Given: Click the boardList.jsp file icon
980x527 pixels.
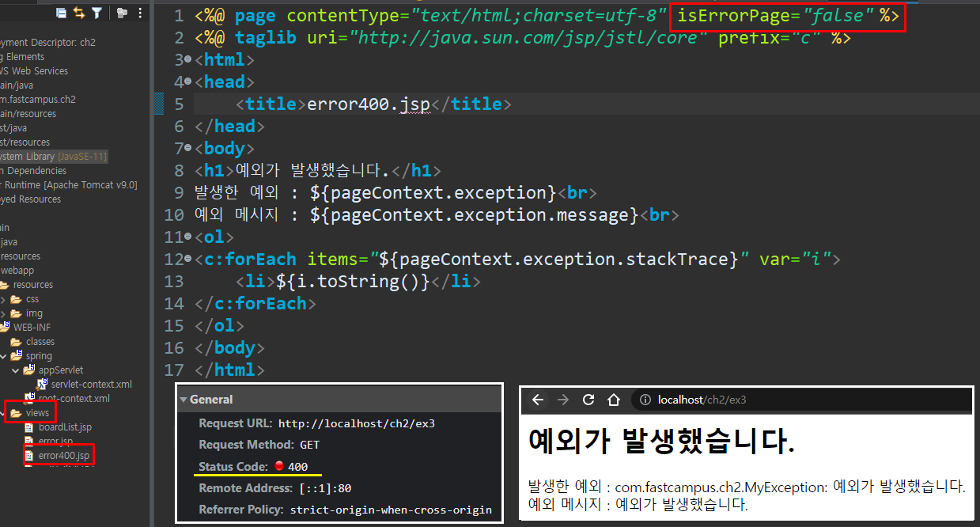Looking at the screenshot, I should point(30,427).
